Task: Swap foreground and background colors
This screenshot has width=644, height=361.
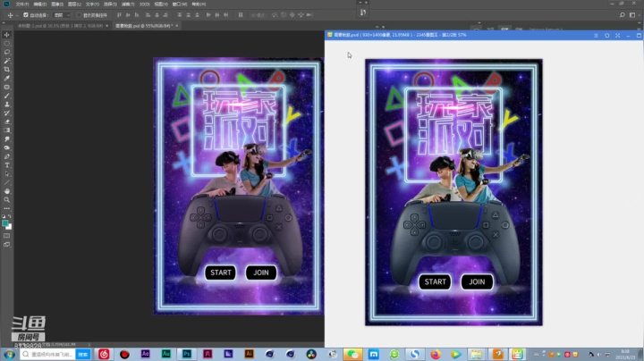Action: pyautogui.click(x=10, y=216)
